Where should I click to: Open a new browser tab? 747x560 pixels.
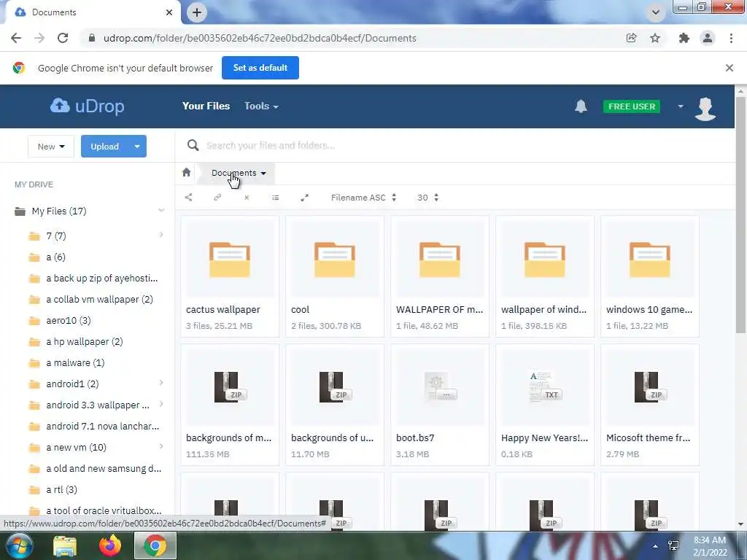point(197,12)
